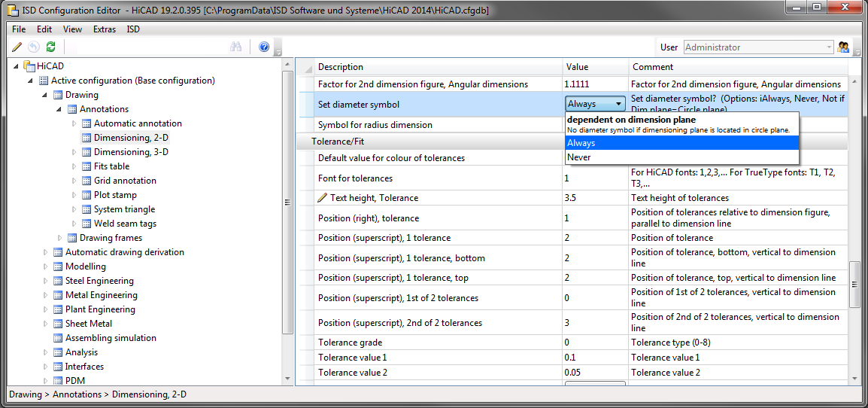
Task: Click the HiCAD folder icon at tree root
Action: click(x=29, y=66)
